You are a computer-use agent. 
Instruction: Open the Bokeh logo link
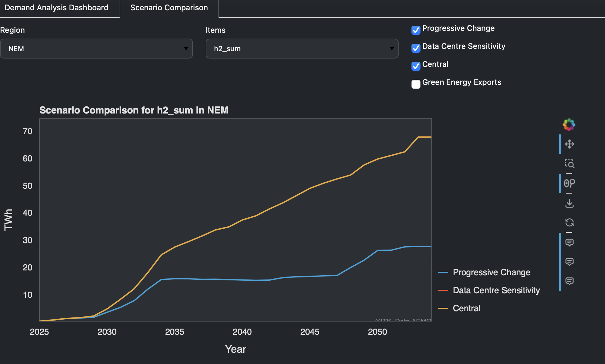[x=569, y=125]
